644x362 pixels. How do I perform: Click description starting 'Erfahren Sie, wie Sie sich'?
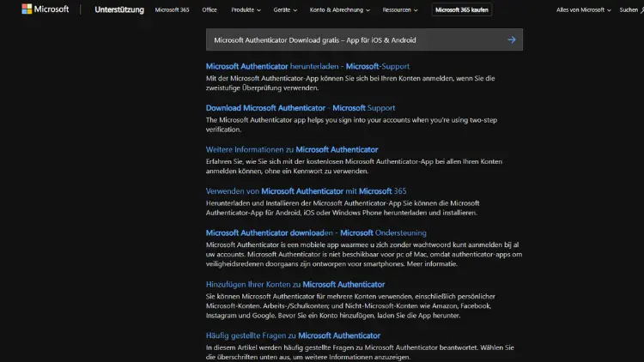(x=354, y=166)
